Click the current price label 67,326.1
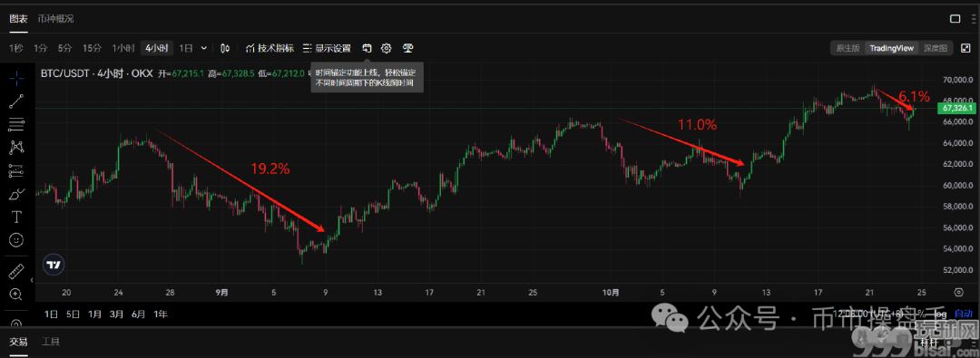The width and height of the screenshot is (980, 358). tap(956, 108)
